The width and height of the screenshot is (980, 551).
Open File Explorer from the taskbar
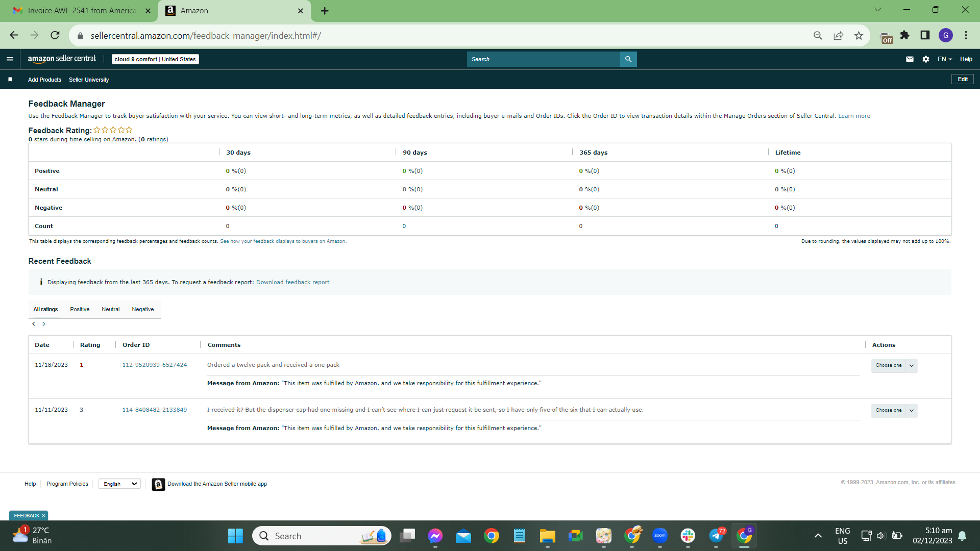click(x=548, y=536)
